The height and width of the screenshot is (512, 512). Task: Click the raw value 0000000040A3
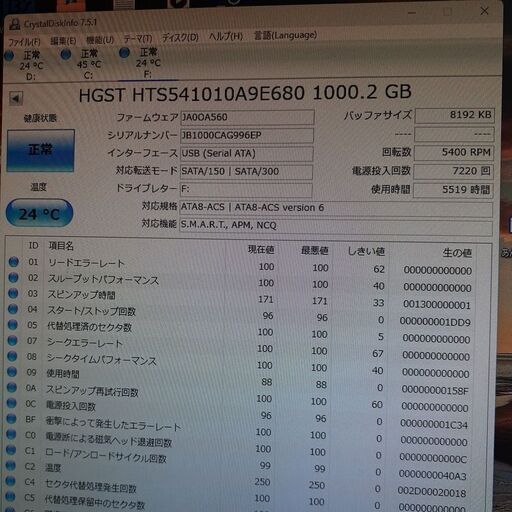point(432,475)
